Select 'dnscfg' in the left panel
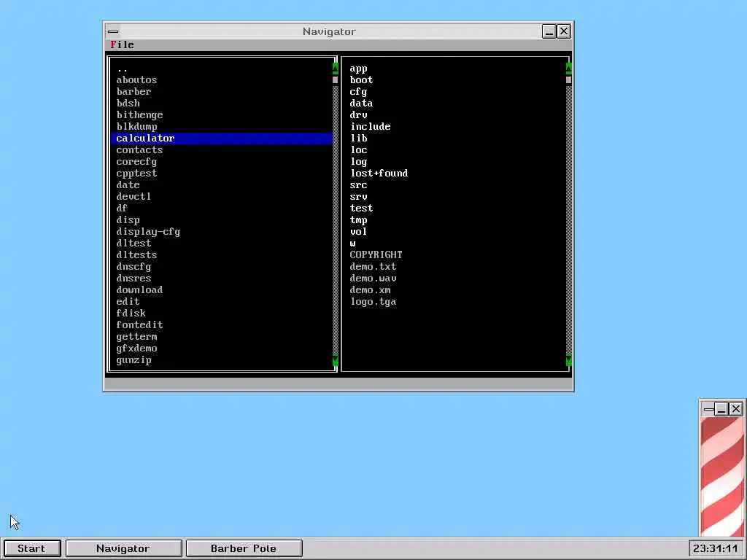The image size is (747, 560). click(x=222, y=267)
